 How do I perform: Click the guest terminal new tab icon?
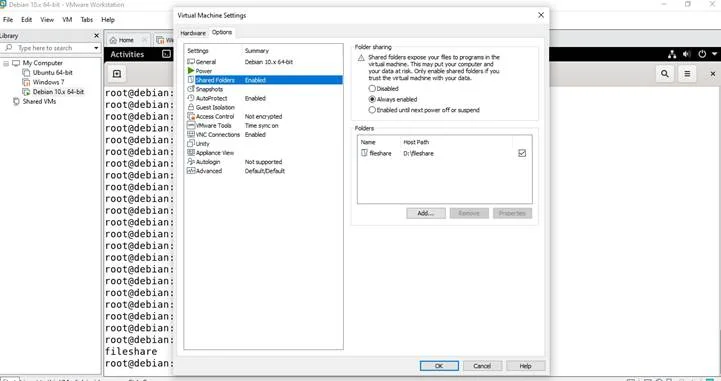117,74
